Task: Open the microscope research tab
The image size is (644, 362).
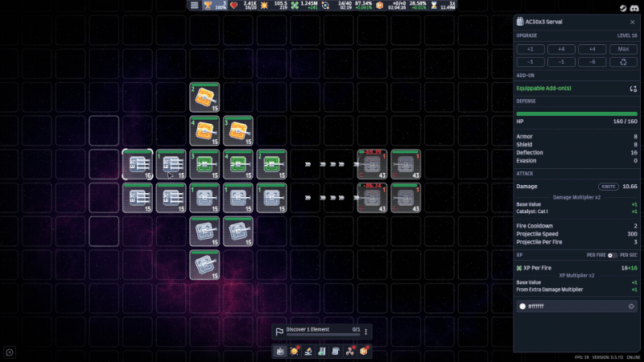Action: click(x=308, y=352)
